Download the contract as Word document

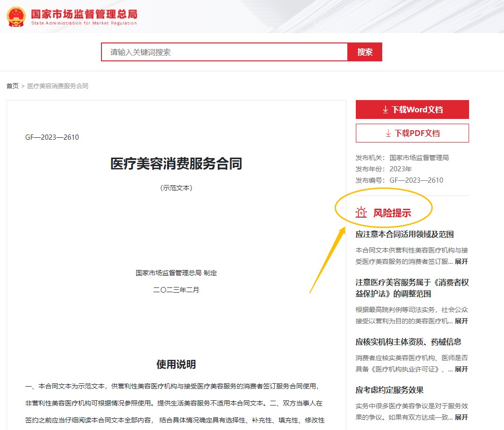click(412, 110)
